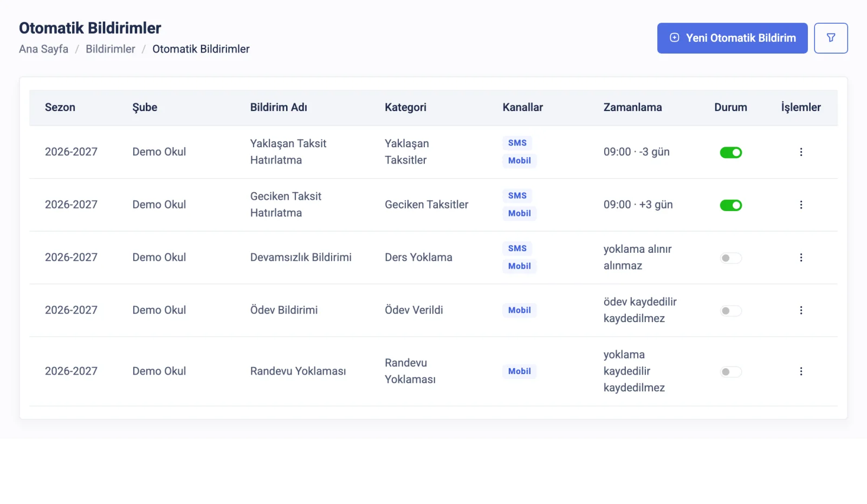Click SMS badge in Geciken Taksit row
The height and width of the screenshot is (504, 867).
(517, 195)
